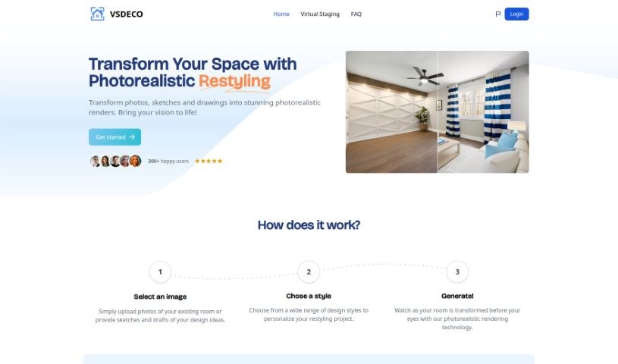Click the before/after slider divider line
The width and height of the screenshot is (618, 364).
tap(438, 111)
